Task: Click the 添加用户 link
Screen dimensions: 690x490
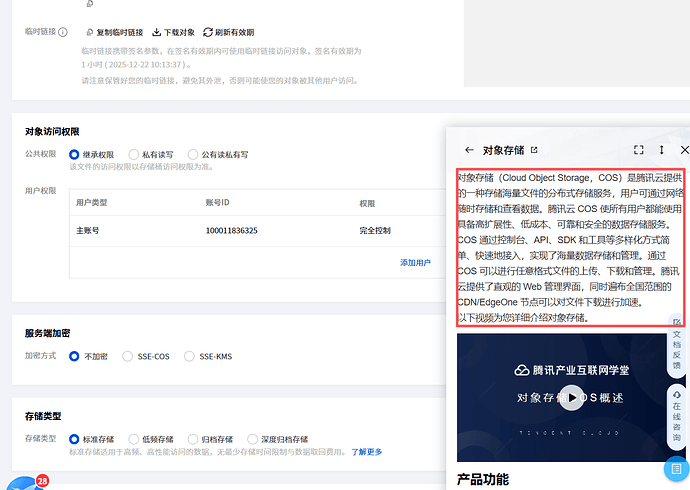Action: click(415, 263)
